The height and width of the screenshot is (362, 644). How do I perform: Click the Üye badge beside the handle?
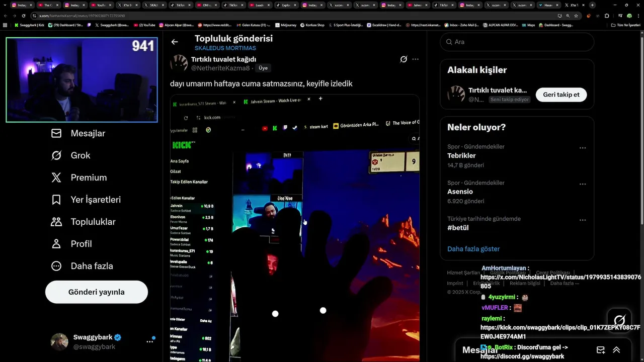pos(263,68)
